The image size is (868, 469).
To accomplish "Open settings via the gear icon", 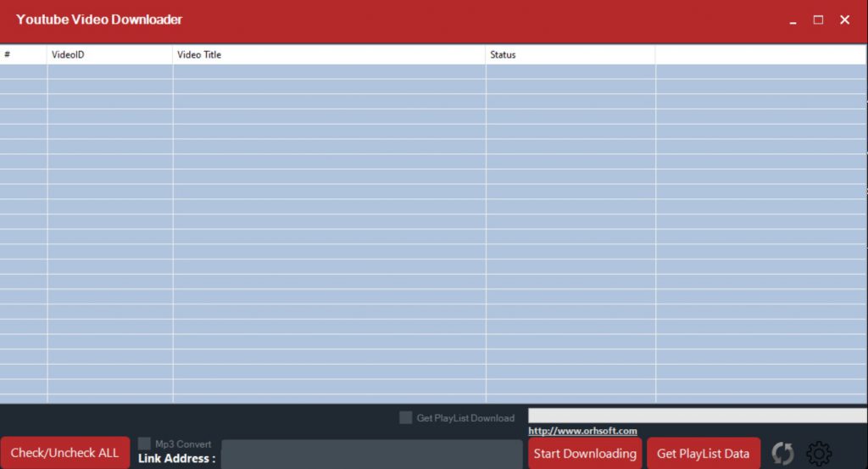I will point(819,454).
